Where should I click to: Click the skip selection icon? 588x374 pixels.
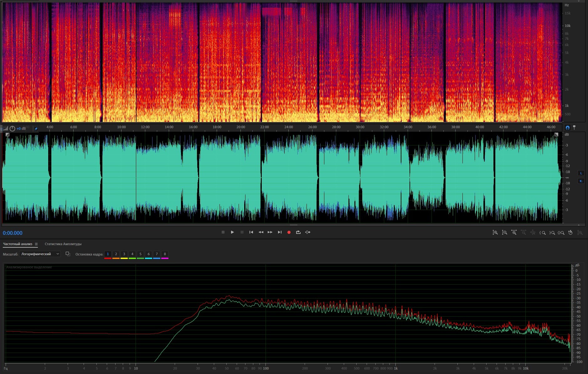tap(308, 232)
